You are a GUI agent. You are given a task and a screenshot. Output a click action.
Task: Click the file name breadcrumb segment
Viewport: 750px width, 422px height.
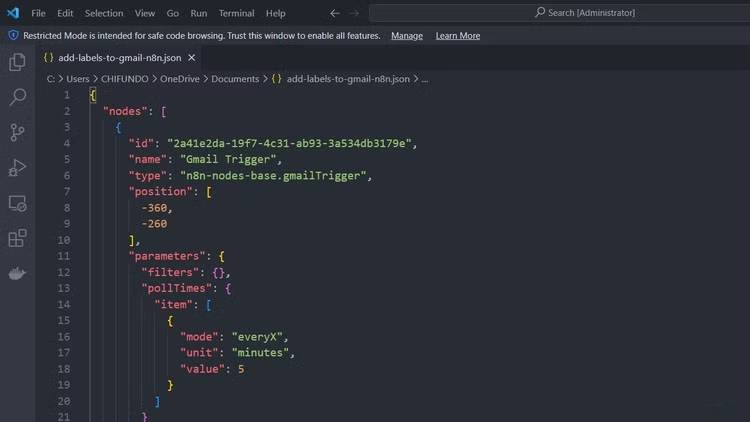pyautogui.click(x=348, y=79)
